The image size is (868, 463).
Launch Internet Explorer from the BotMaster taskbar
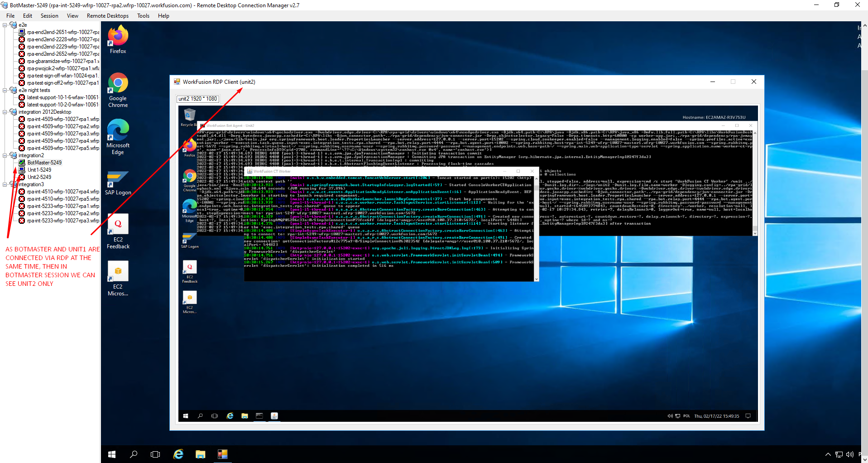click(178, 454)
